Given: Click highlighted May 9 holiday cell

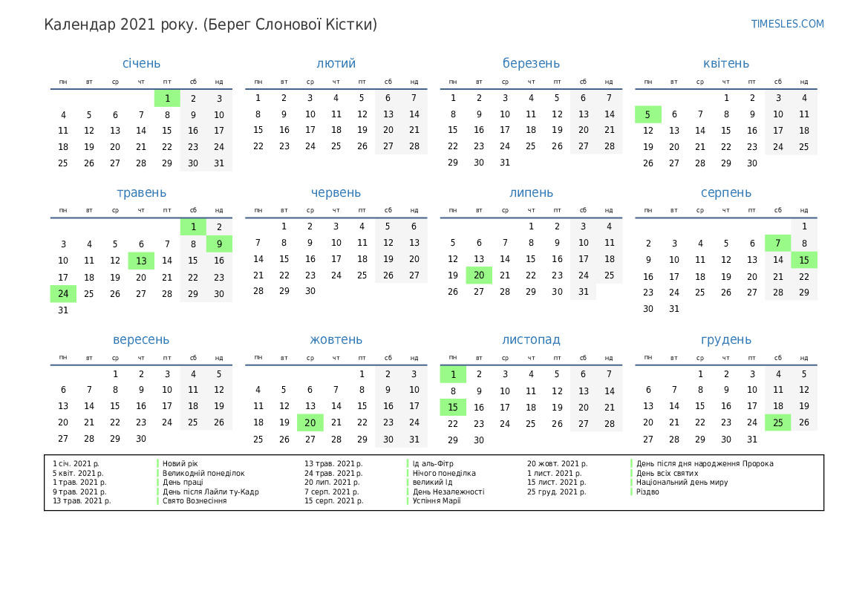Looking at the screenshot, I should [219, 244].
